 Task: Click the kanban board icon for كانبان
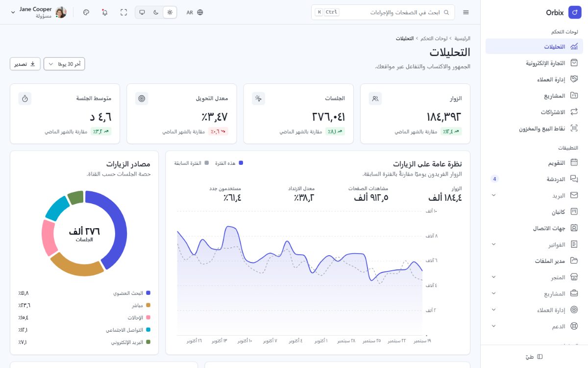(x=574, y=212)
